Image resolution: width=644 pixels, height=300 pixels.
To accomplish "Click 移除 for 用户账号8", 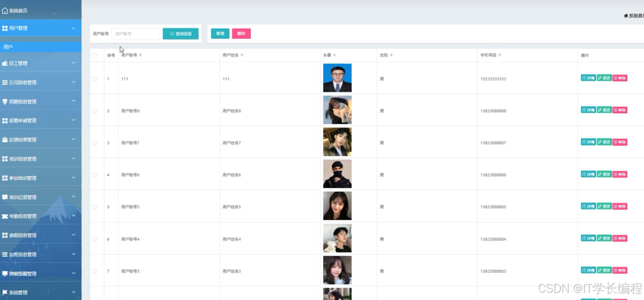I will (x=620, y=110).
